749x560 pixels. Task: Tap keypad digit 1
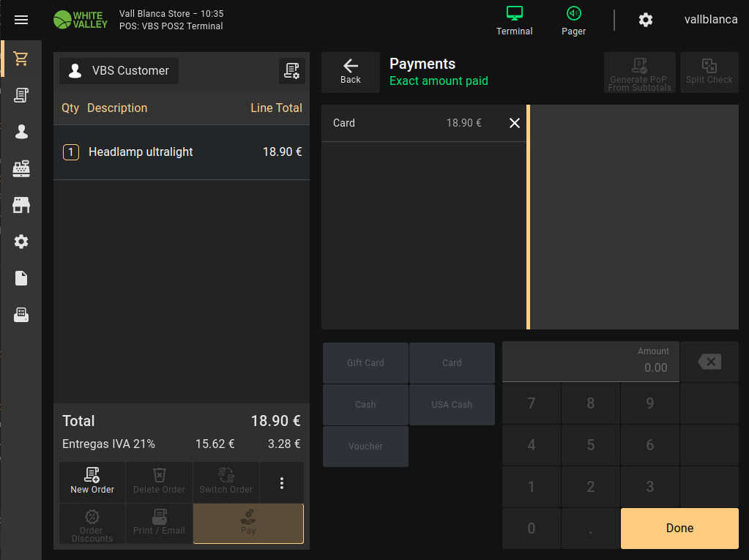coord(531,487)
